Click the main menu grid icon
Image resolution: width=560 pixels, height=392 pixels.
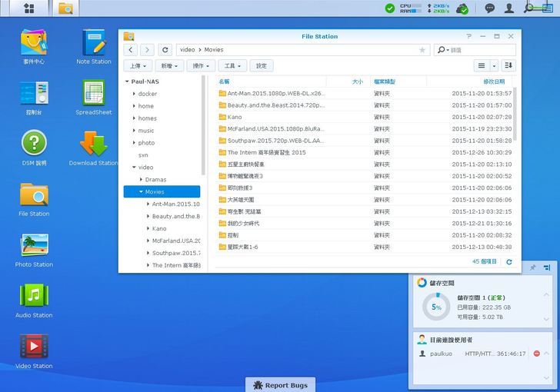click(28, 8)
